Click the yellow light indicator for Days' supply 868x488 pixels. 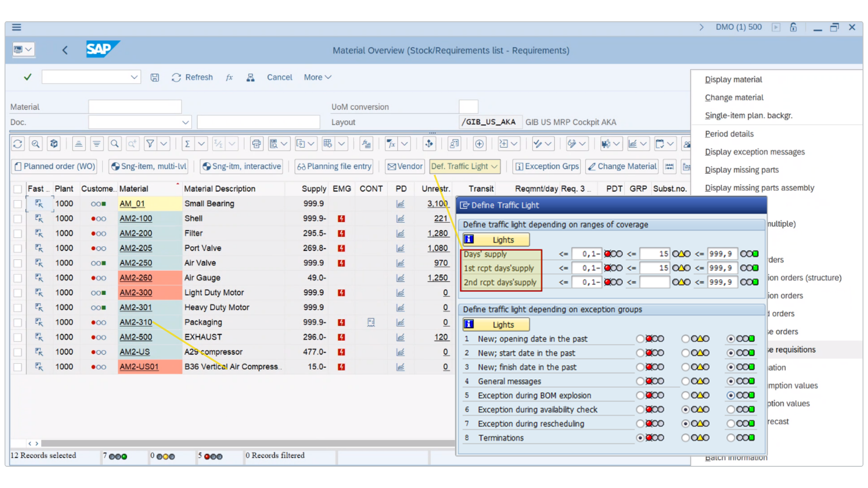pos(681,254)
